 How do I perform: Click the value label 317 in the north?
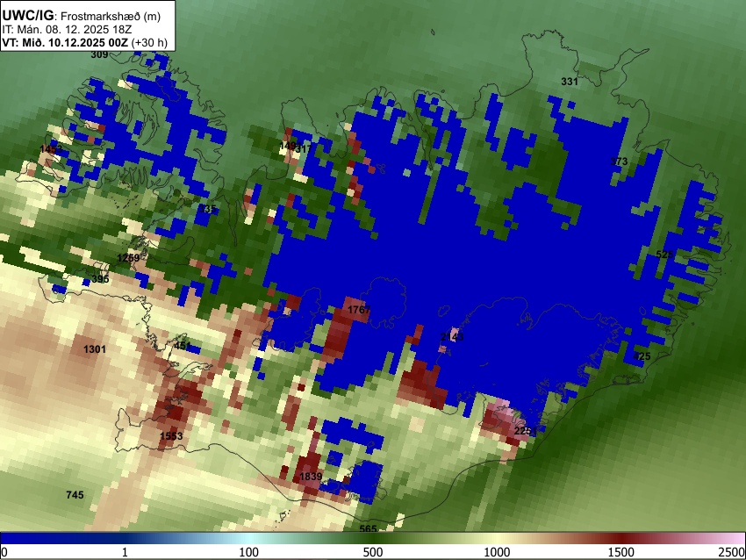(x=304, y=149)
